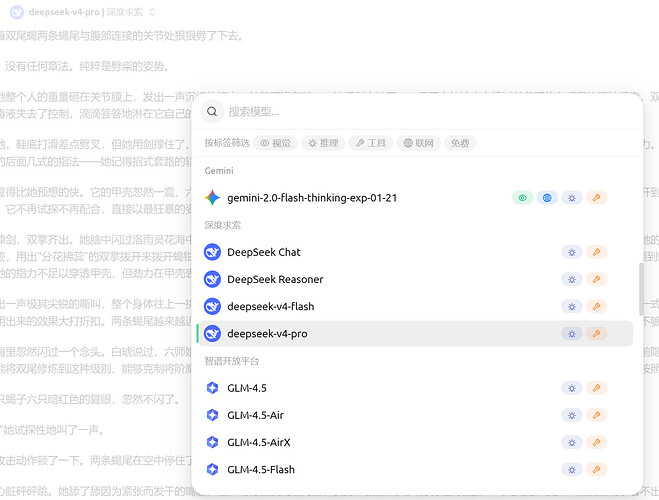This screenshot has height=500, width=659.
Task: Click reasoning badge on DeepSeek Chat row
Action: tap(572, 252)
